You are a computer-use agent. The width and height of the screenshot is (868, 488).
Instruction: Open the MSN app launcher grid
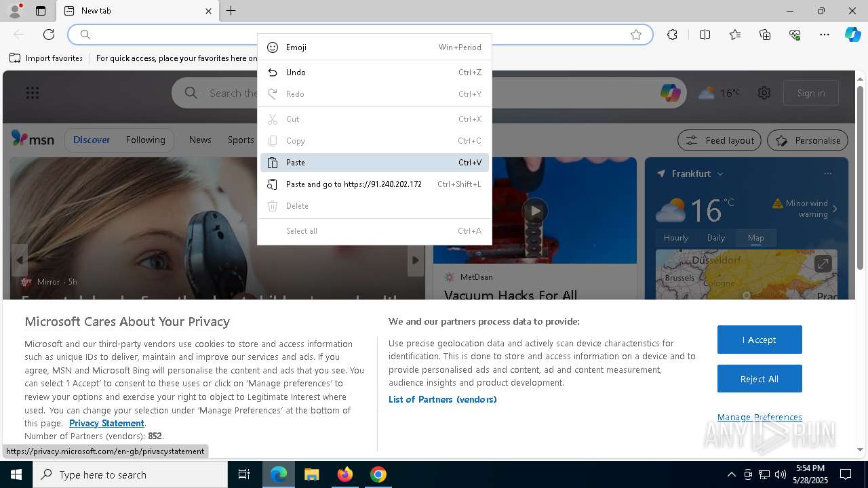(x=33, y=93)
